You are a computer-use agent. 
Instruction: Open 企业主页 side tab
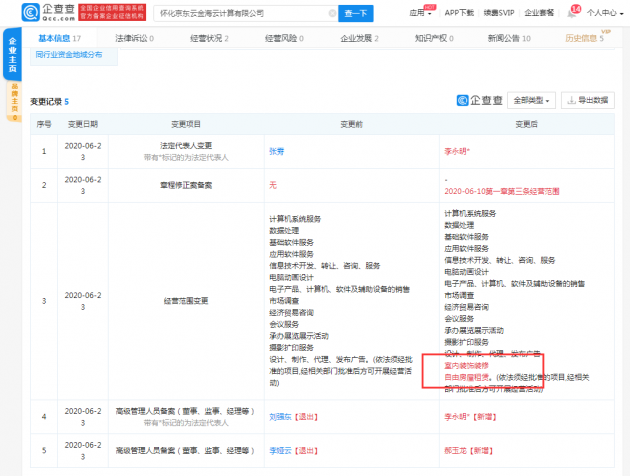tap(12, 54)
